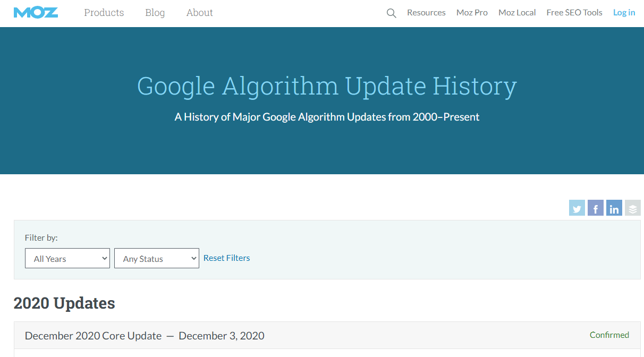Expand the Any Status dropdown
Image resolution: width=644 pixels, height=357 pixels.
pos(157,258)
